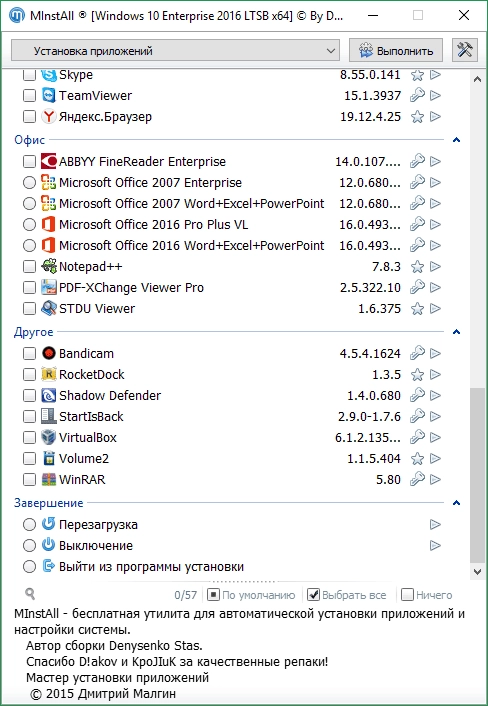Click the star icon next to Notepad++
488x706 pixels.
click(417, 267)
